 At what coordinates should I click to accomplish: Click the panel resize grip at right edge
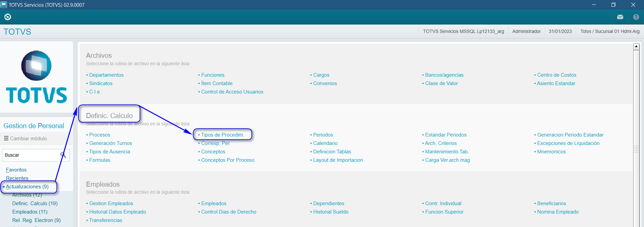pyautogui.click(x=636, y=149)
